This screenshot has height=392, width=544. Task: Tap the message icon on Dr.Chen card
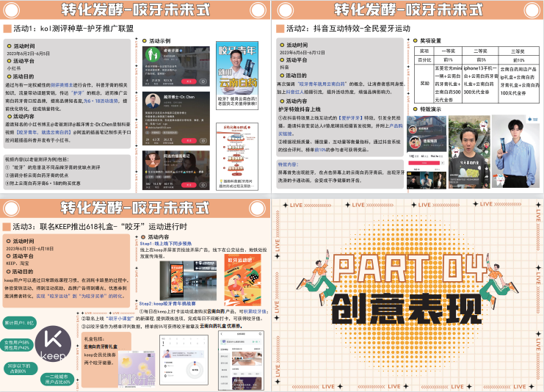[x=203, y=140]
